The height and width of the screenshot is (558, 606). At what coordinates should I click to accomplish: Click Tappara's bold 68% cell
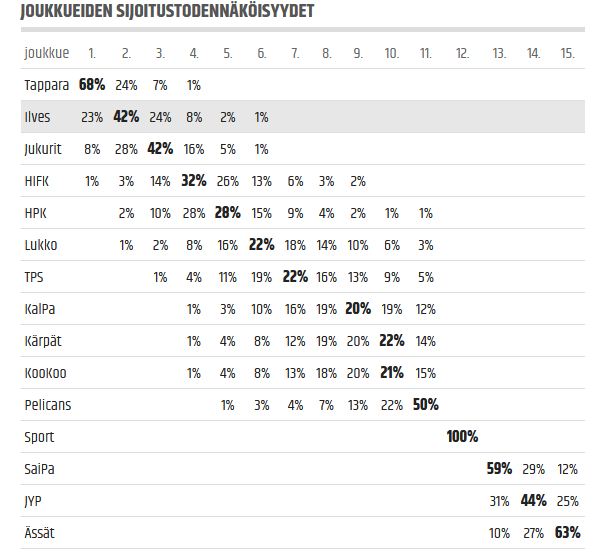click(x=92, y=85)
